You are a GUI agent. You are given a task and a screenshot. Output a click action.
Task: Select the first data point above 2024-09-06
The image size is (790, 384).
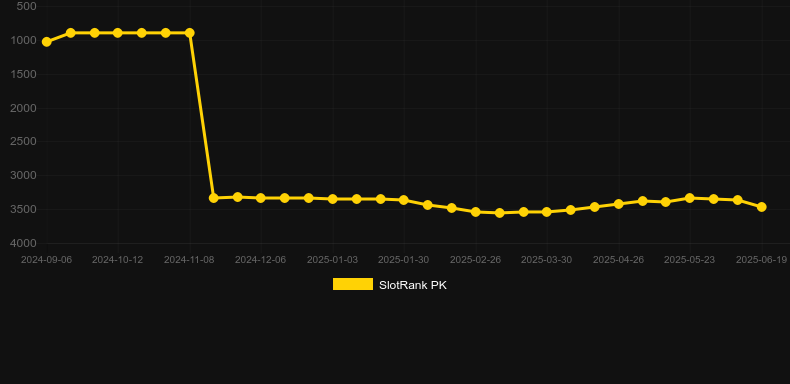(46, 42)
